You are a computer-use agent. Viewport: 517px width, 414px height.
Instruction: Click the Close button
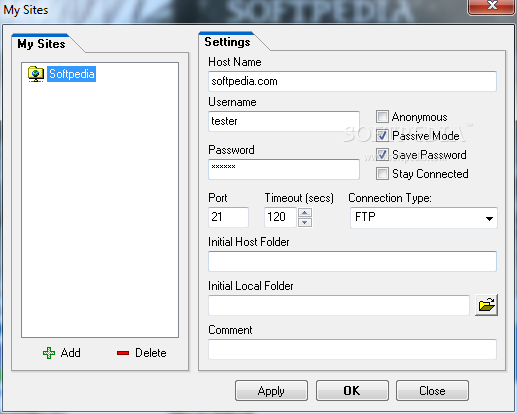coord(432,391)
